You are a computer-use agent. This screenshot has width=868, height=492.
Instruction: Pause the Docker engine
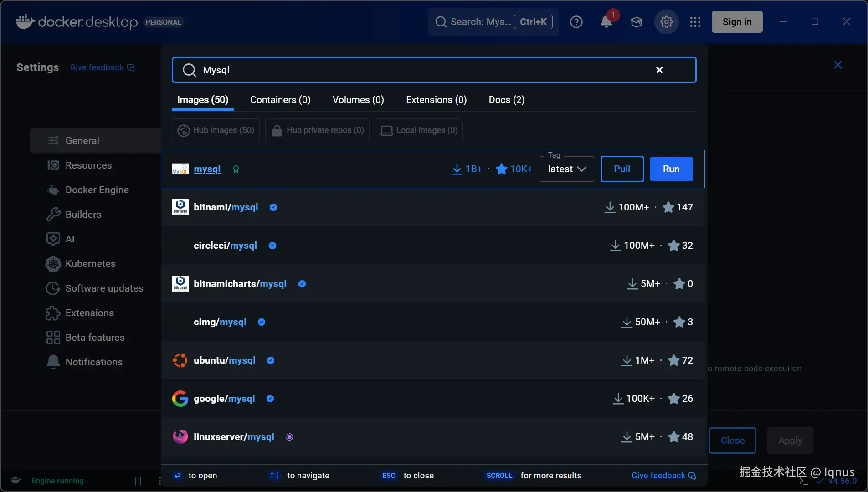coord(138,481)
